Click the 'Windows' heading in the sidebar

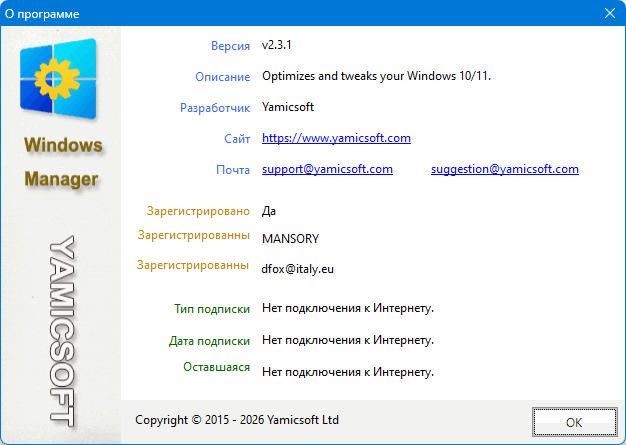tap(63, 145)
